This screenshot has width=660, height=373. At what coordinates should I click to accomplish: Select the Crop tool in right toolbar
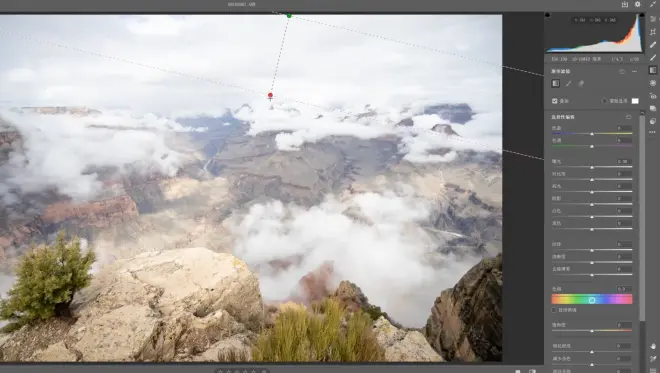(x=653, y=32)
